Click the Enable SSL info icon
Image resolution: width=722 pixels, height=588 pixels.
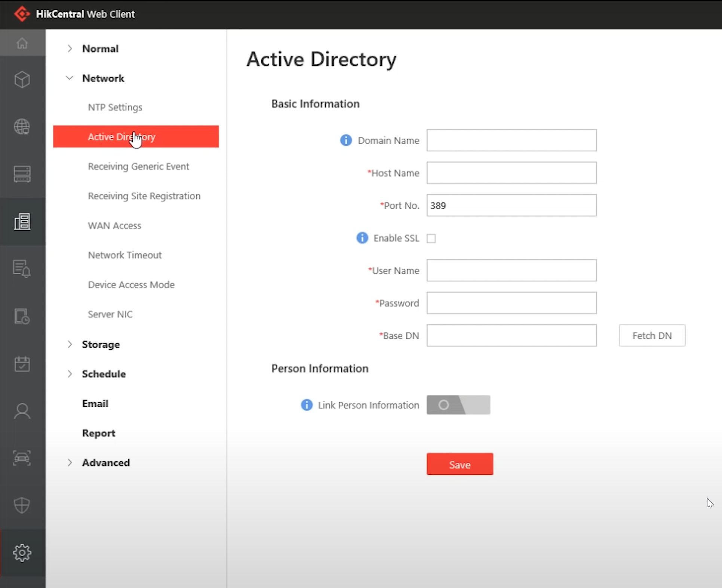pos(362,238)
